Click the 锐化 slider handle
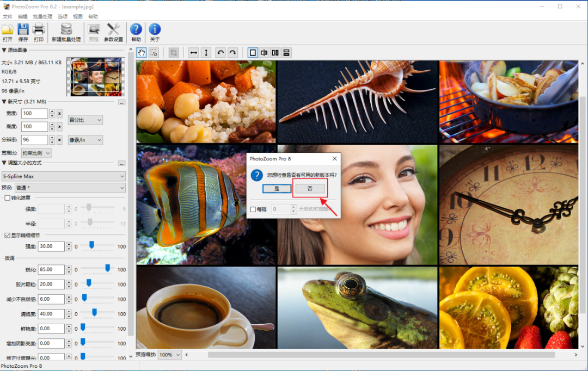Viewport: 588px width, 371px height. [x=108, y=268]
